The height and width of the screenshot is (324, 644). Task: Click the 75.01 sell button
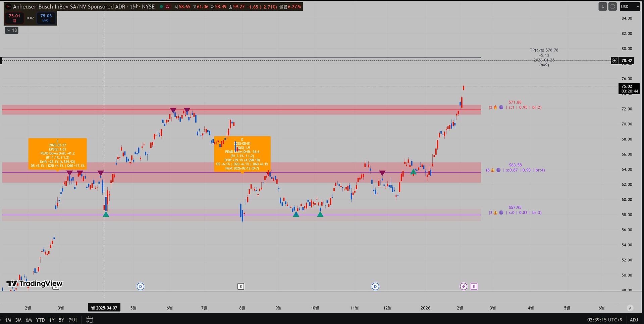[x=14, y=18]
